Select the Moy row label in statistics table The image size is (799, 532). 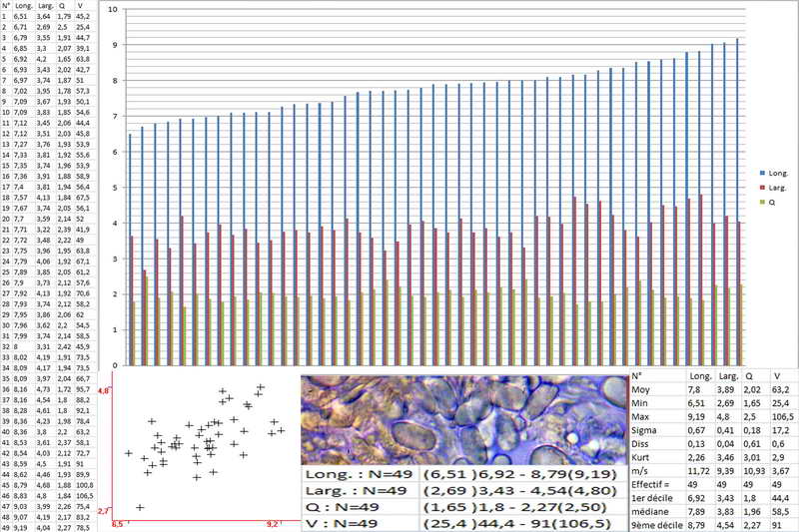click(640, 390)
